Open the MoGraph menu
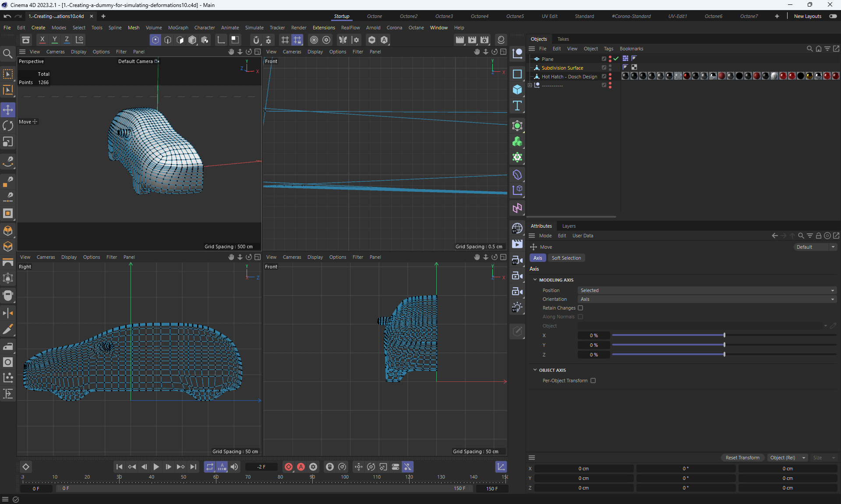Viewport: 841px width, 504px height. pos(178,28)
